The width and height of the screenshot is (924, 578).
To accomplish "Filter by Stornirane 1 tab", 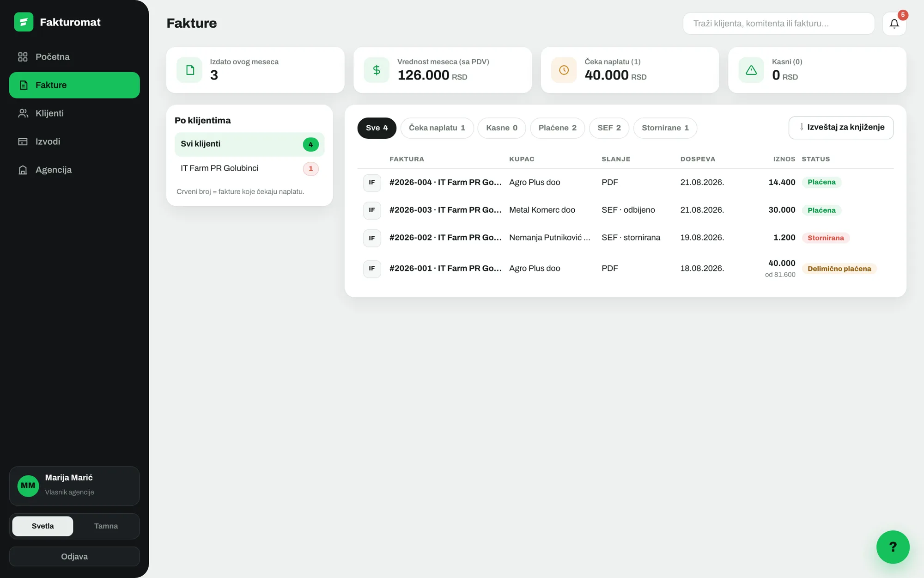I will 665,128.
